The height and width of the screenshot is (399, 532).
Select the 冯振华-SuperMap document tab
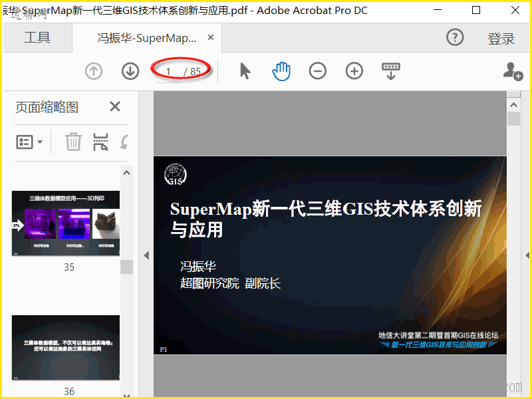pos(146,38)
